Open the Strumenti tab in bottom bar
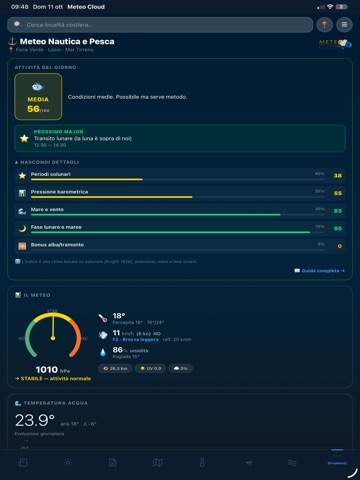 [x=337, y=460]
